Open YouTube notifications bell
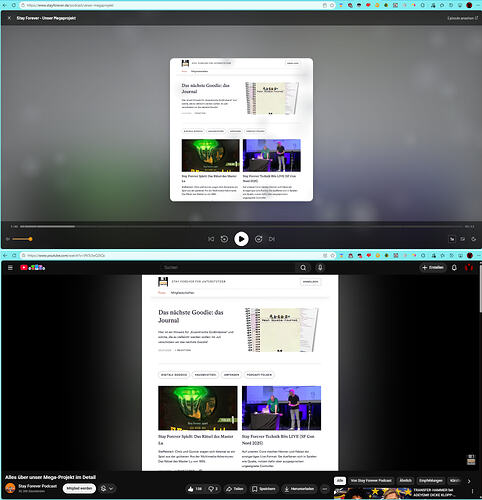This screenshot has width=482, height=500. click(454, 268)
